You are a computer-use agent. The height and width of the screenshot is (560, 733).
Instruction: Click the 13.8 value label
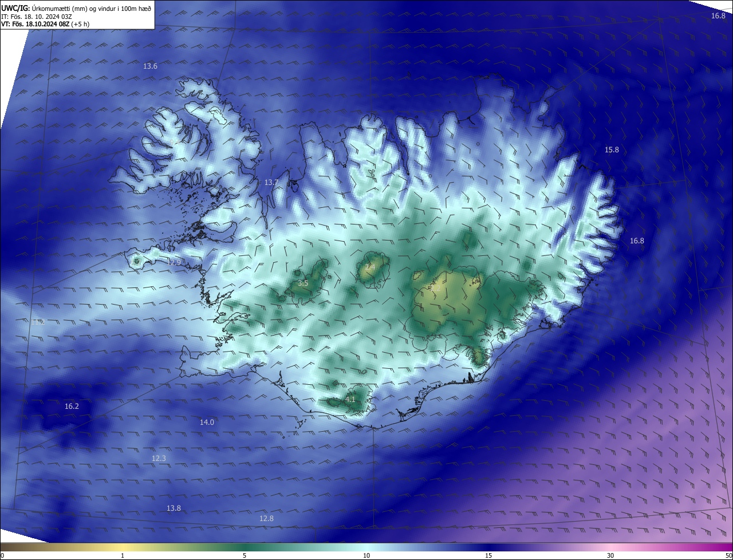click(x=174, y=508)
